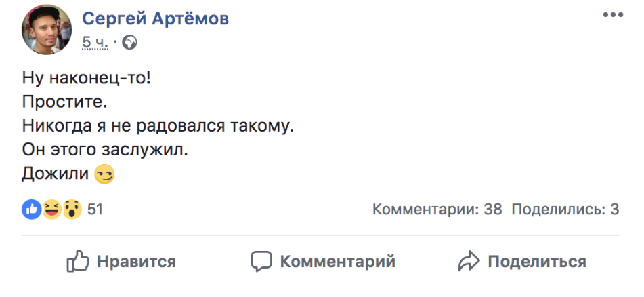Click the laughing Haha reaction icon
This screenshot has width=644, height=297.
point(52,210)
